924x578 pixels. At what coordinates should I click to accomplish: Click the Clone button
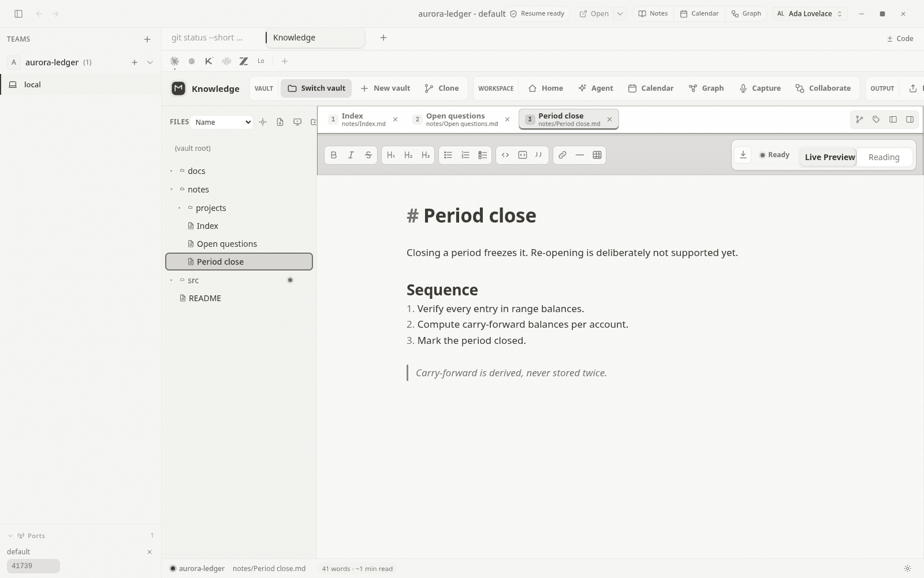coord(442,88)
